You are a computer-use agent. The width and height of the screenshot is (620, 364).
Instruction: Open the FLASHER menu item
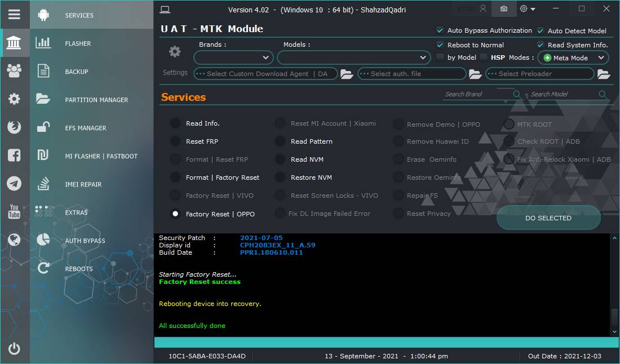pos(78,43)
